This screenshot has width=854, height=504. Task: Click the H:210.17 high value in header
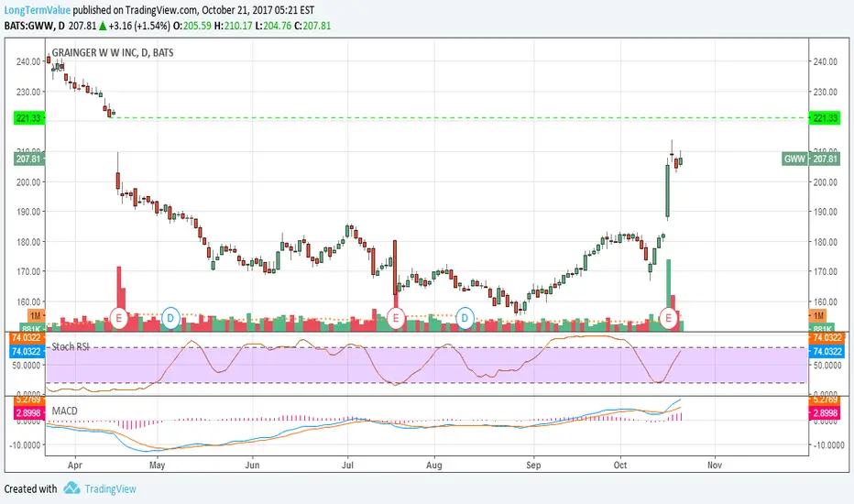pyautogui.click(x=233, y=26)
